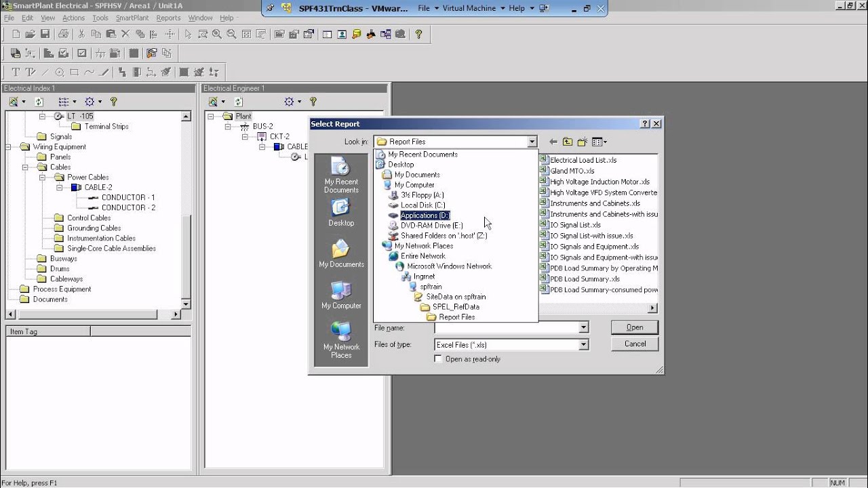The image size is (868, 488).
Task: Click the Cut scissors icon
Action: pos(81,34)
